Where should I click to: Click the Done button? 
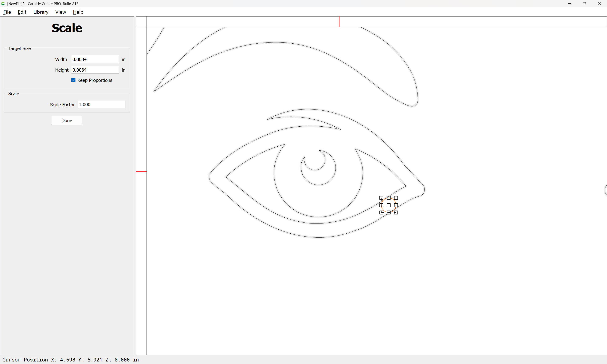click(67, 120)
